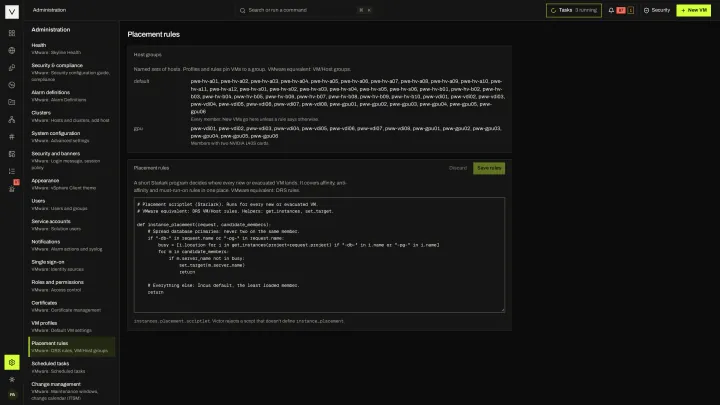Click the 'default' host group name
This screenshot has height=405, width=720.
coord(141,81)
